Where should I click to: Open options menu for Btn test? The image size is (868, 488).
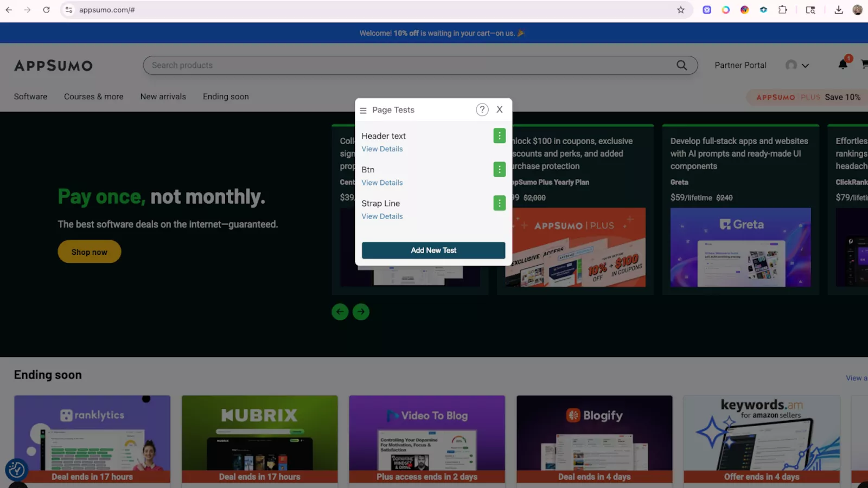pyautogui.click(x=499, y=170)
